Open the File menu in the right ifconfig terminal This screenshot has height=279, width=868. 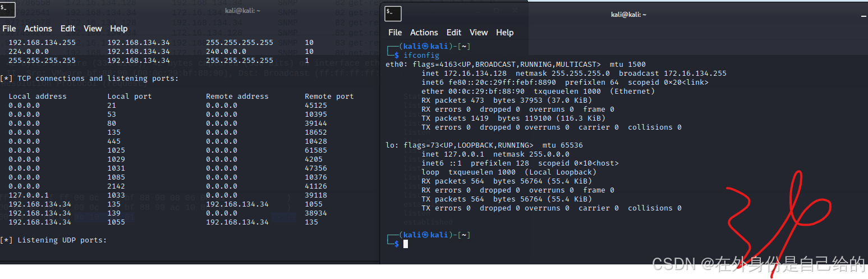pyautogui.click(x=395, y=33)
